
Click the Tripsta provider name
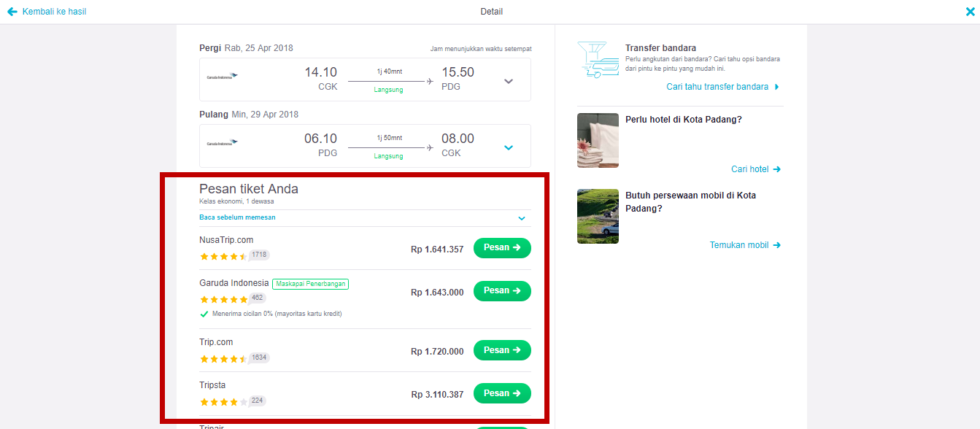click(x=212, y=385)
